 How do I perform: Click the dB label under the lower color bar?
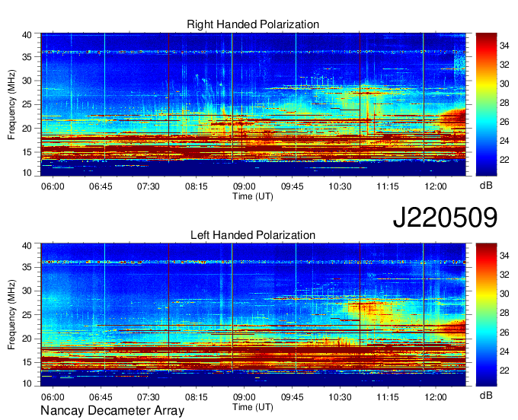486,396
